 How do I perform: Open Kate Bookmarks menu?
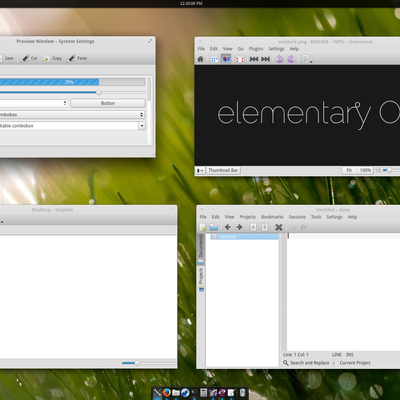[272, 217]
